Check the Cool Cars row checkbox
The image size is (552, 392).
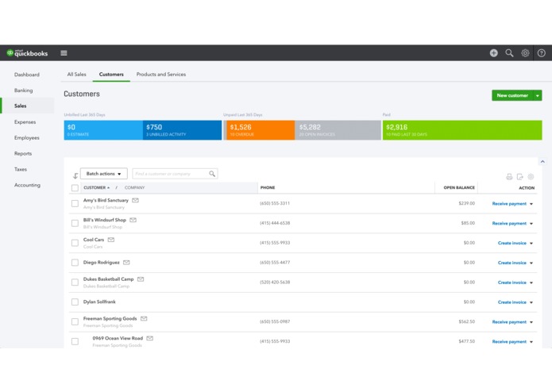click(75, 243)
